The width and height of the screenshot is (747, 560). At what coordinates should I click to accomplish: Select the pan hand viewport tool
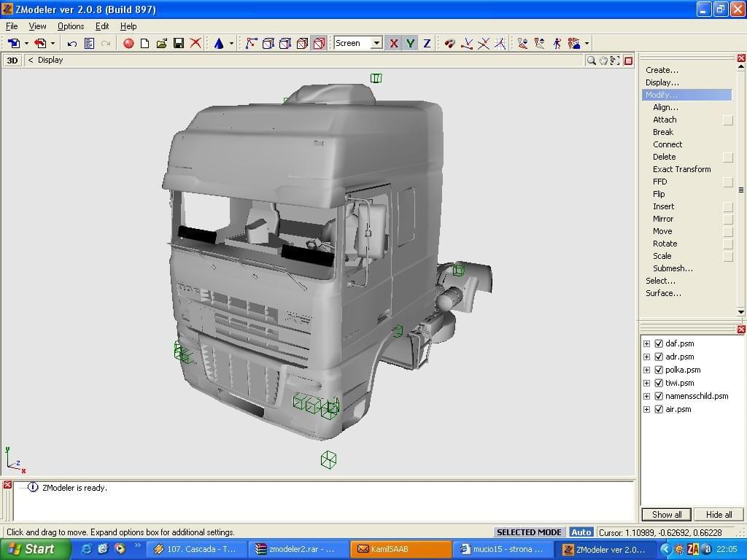click(x=603, y=61)
